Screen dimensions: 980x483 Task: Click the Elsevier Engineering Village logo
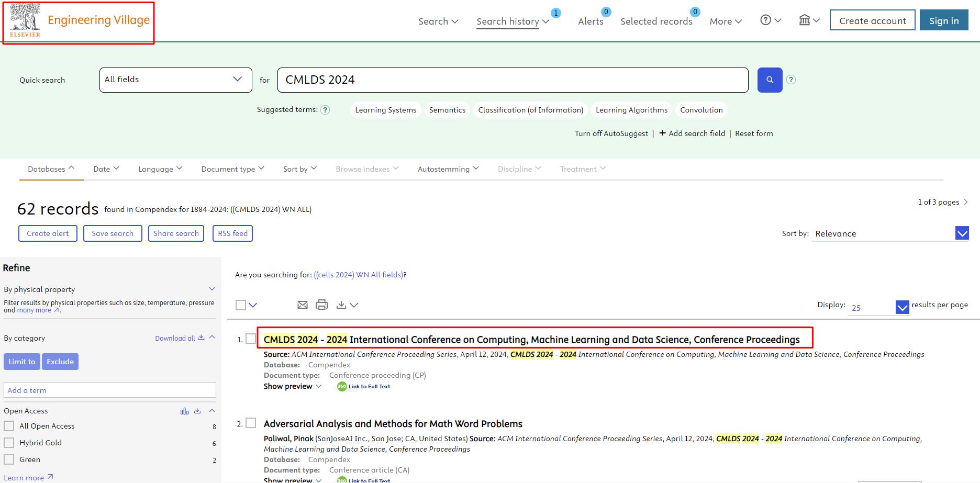(x=80, y=21)
